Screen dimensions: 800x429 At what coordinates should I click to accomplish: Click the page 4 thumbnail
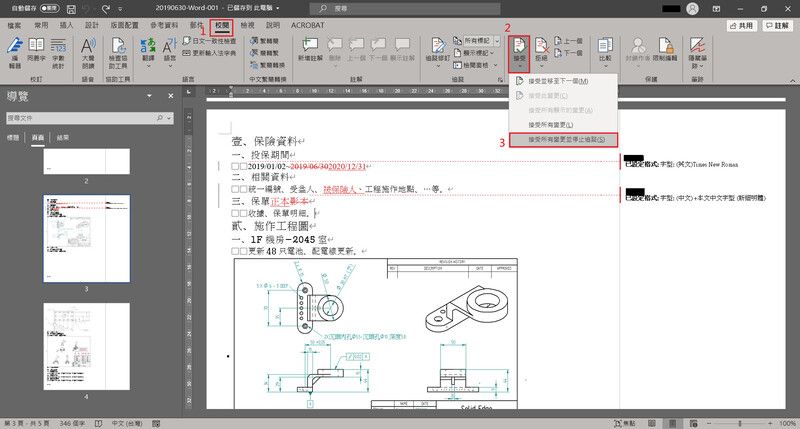86,346
